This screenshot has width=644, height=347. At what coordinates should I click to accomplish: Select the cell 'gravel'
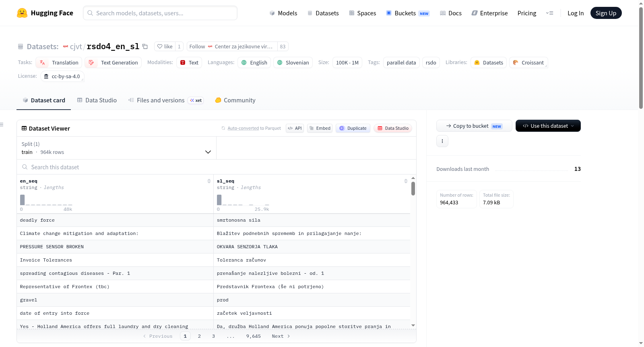(x=115, y=300)
